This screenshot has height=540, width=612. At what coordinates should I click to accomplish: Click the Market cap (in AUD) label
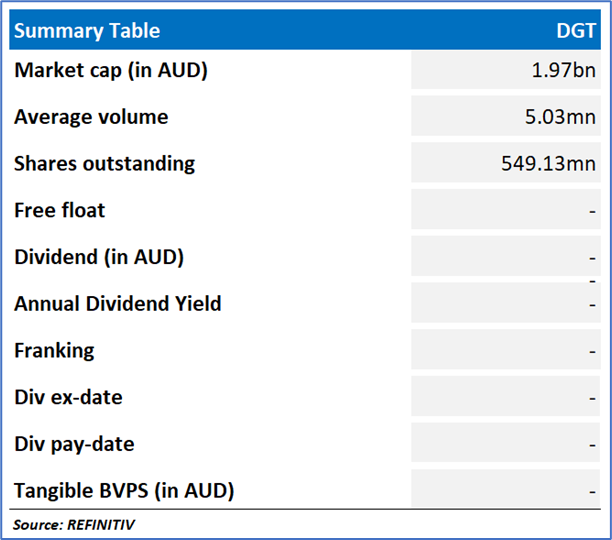click(111, 70)
